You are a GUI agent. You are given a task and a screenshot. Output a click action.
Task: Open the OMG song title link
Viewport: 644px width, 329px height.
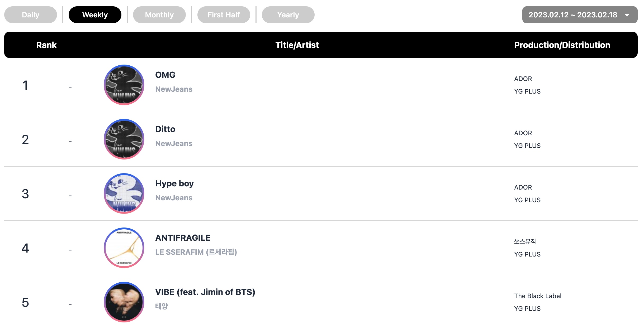(165, 75)
